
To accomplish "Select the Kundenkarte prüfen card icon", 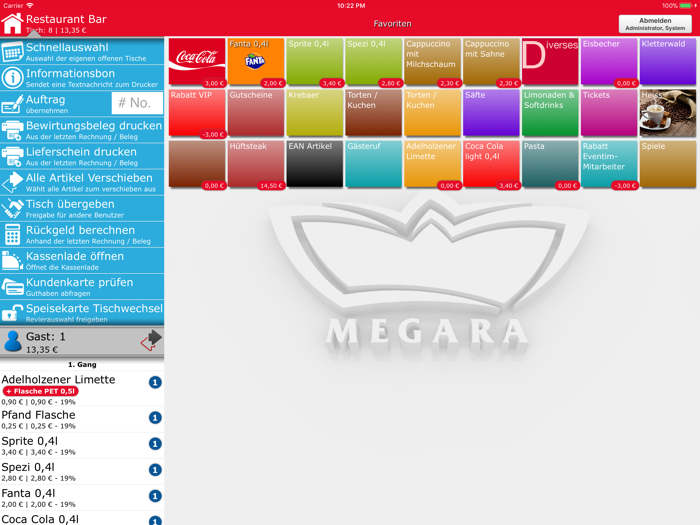I will click(12, 287).
